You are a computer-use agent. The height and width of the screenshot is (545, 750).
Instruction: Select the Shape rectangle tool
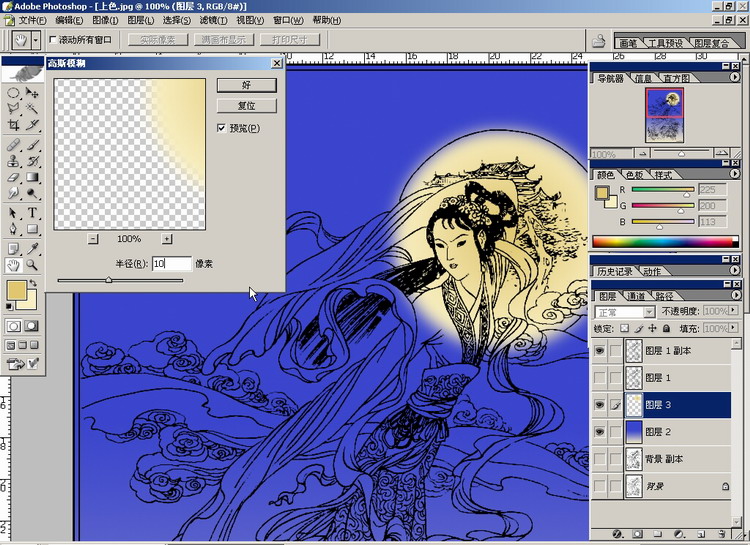[x=32, y=229]
